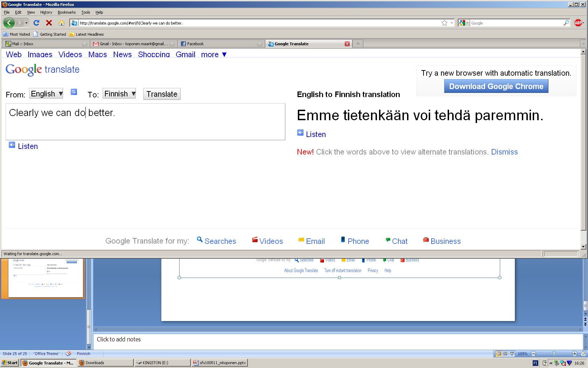Close the Google Translate tab
Viewport: 588px width, 368px height.
(347, 44)
